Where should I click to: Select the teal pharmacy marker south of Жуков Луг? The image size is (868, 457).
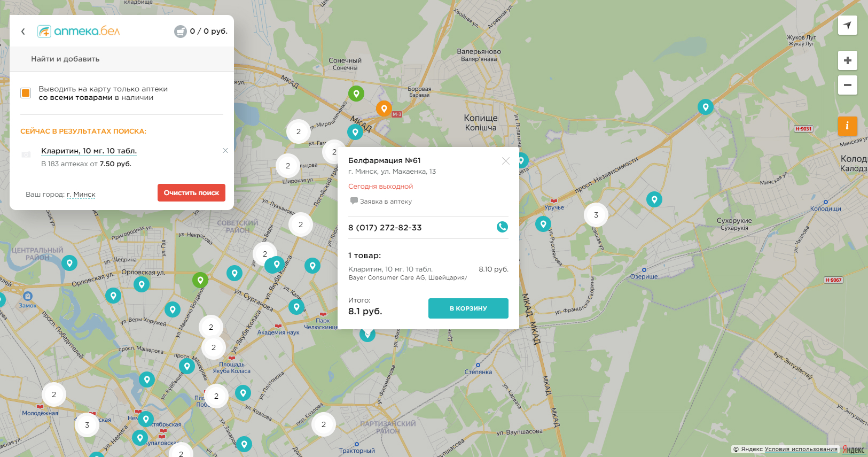706,107
